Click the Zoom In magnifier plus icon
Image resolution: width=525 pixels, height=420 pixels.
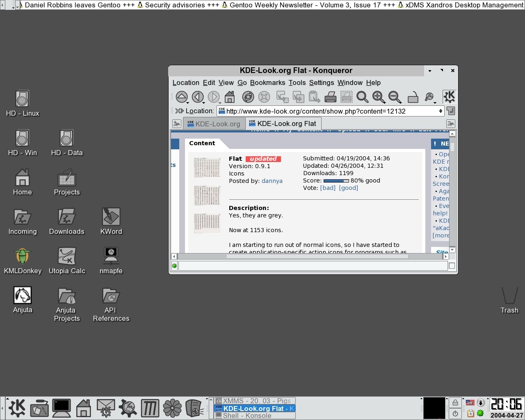pyautogui.click(x=379, y=97)
